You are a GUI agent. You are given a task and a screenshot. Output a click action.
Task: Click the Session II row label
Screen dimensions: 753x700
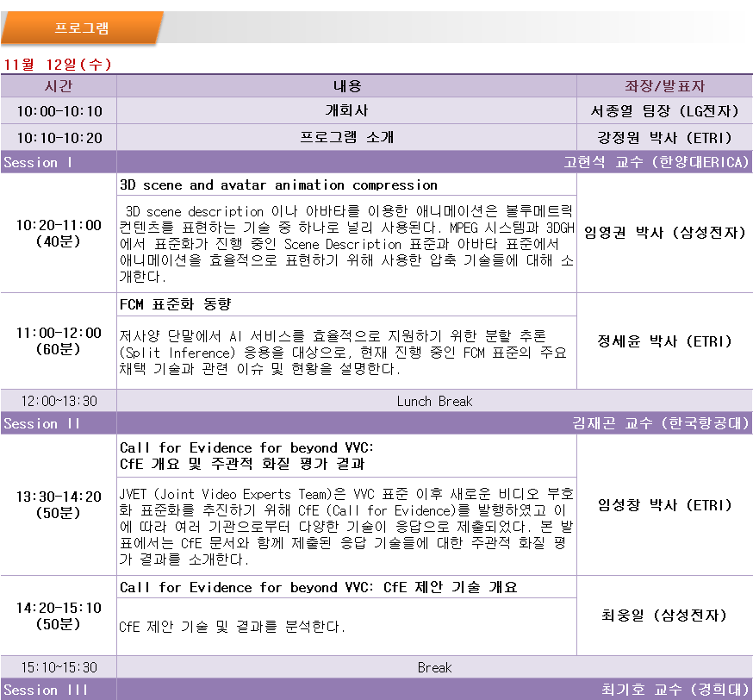click(41, 423)
